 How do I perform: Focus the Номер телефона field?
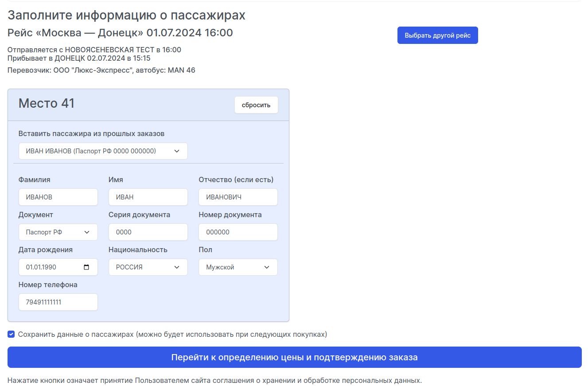point(58,302)
